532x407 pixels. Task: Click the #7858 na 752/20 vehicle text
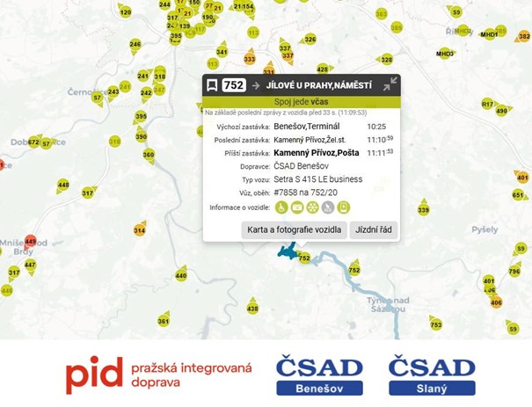pyautogui.click(x=306, y=193)
